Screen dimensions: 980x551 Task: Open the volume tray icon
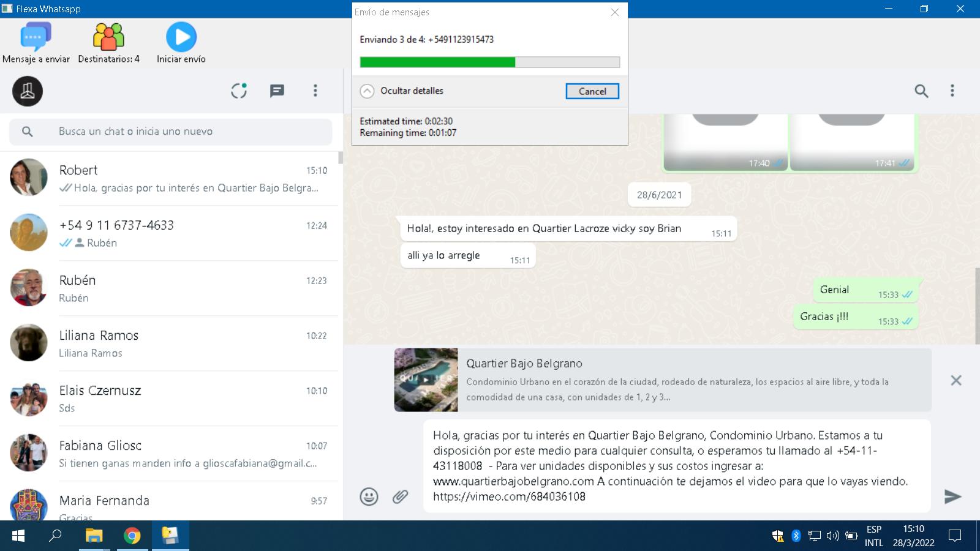click(832, 536)
